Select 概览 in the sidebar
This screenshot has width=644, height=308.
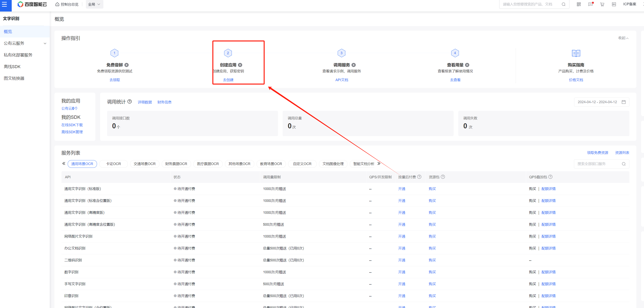[x=25, y=31]
